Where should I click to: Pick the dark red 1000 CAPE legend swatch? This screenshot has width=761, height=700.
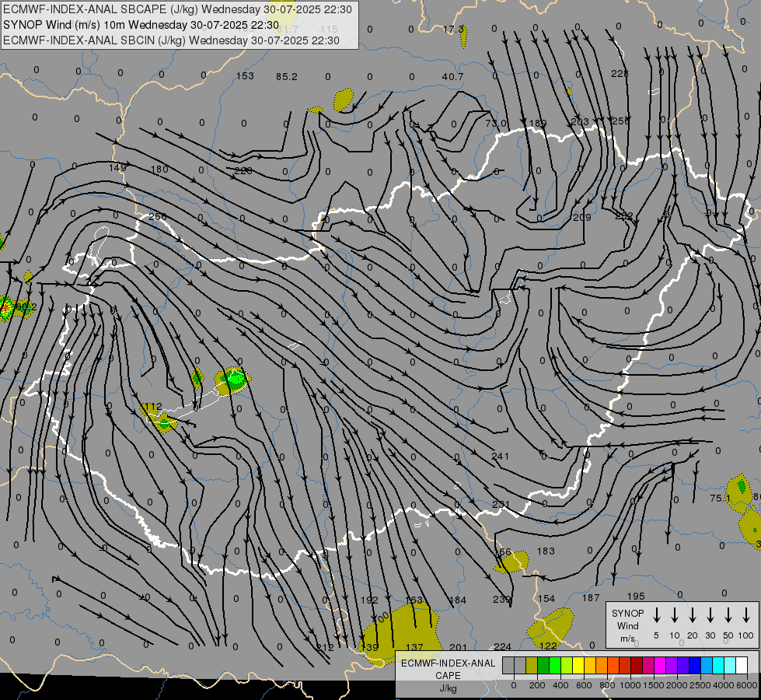coord(637,666)
